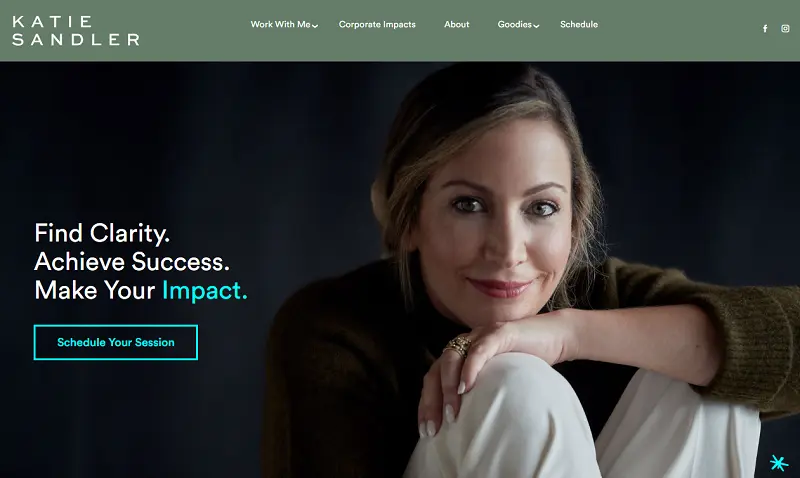
Task: Open the About page
Action: (456, 24)
